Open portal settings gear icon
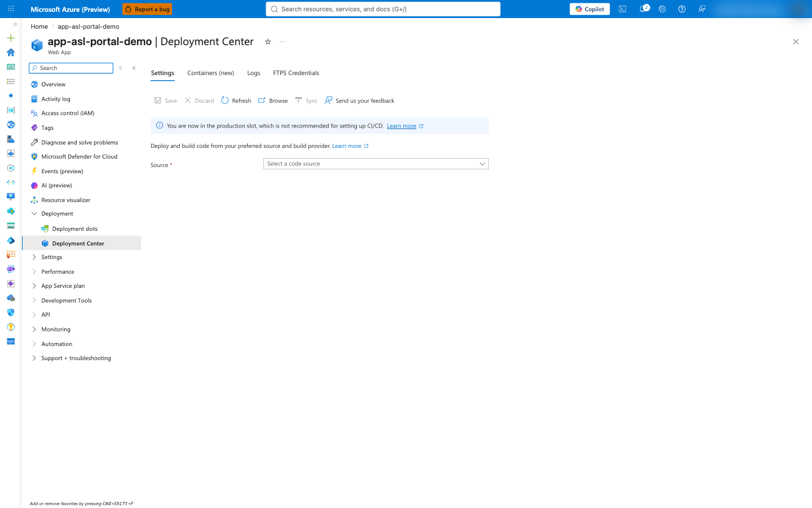 pyautogui.click(x=663, y=9)
